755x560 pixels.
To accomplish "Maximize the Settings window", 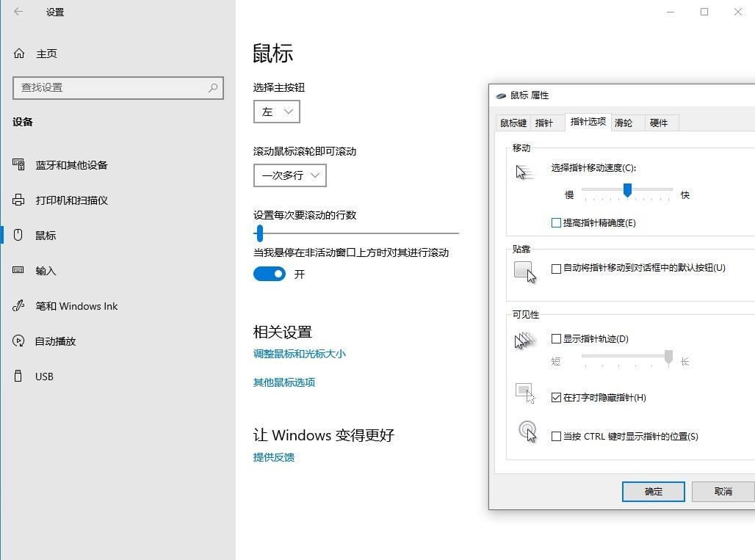I will click(x=704, y=12).
